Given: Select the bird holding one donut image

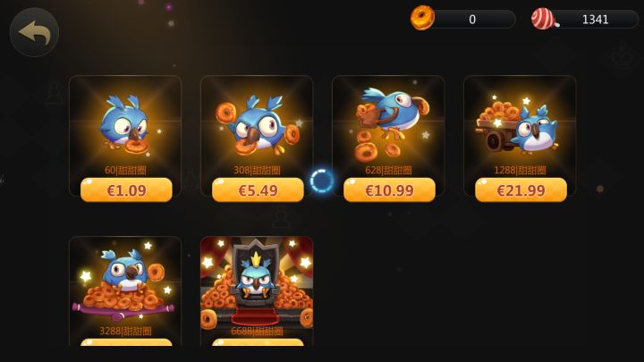Looking at the screenshot, I should pos(125,125).
